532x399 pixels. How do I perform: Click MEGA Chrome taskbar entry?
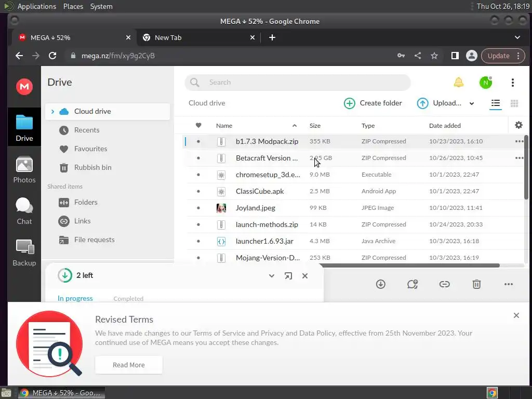(61, 393)
